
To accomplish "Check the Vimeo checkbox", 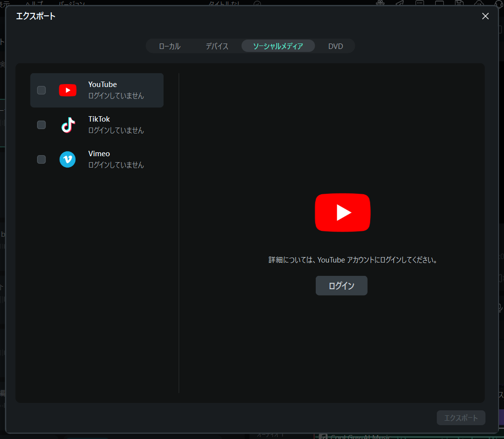I will 41,160.
